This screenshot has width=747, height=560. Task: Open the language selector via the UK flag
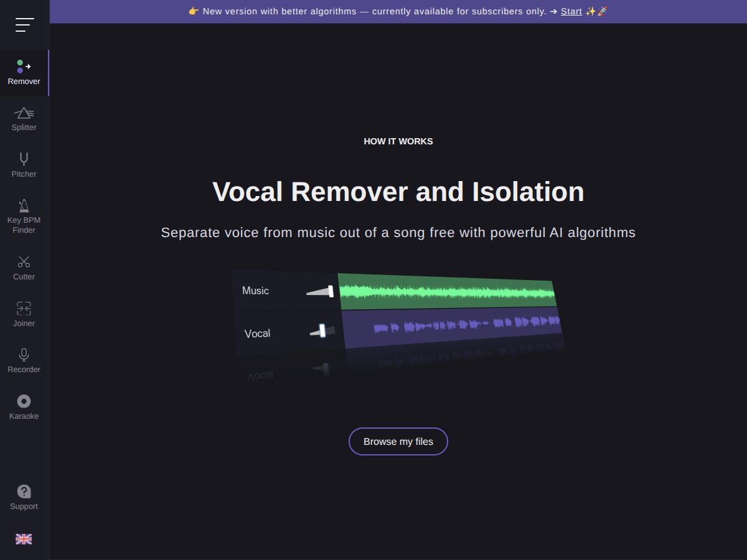point(24,539)
